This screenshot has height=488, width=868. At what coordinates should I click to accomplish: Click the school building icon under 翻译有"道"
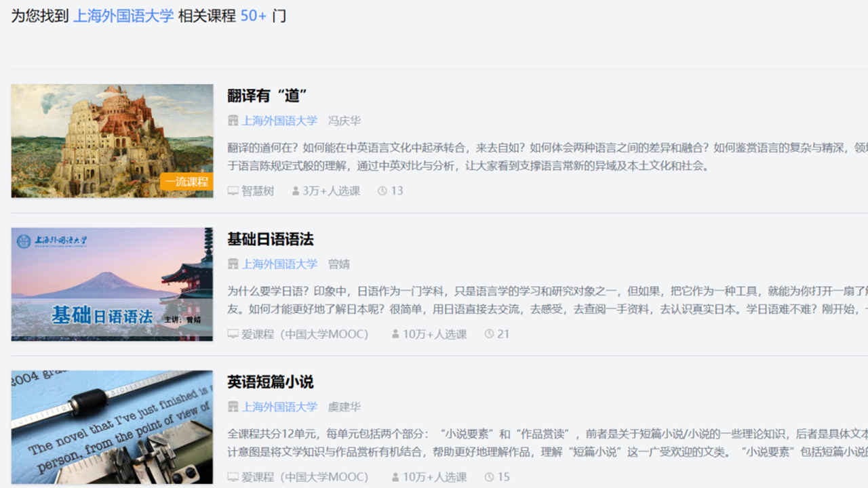233,121
